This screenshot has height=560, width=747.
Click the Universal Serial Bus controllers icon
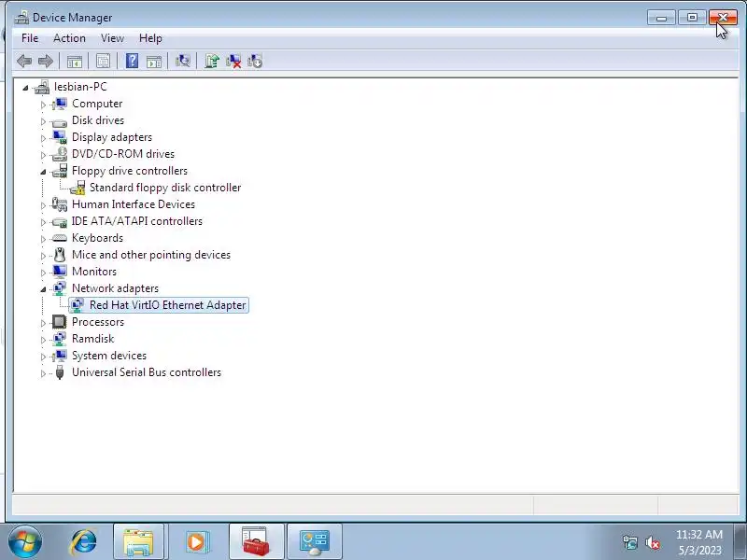click(60, 372)
